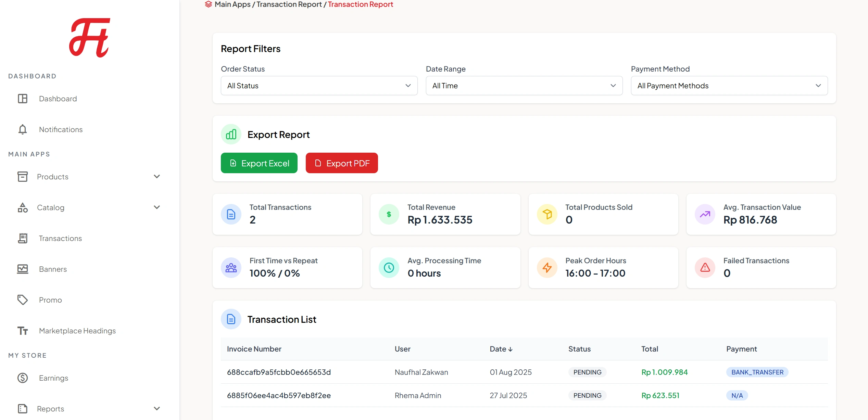Select the Promo tag icon

tap(22, 300)
